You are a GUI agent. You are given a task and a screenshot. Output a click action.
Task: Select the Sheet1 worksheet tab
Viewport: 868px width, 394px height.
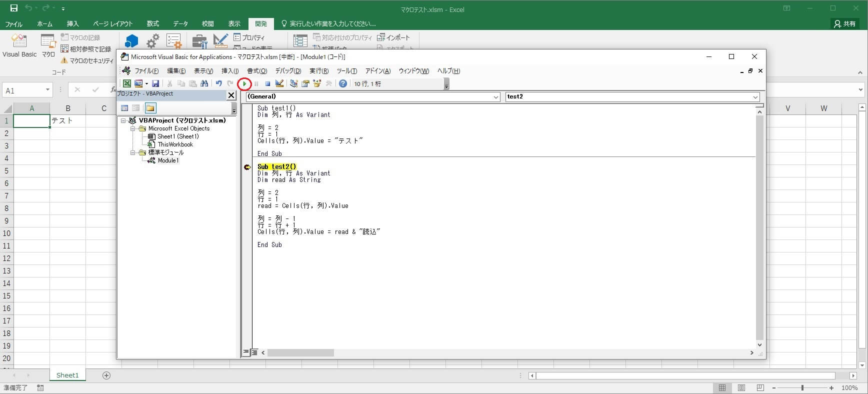[67, 375]
